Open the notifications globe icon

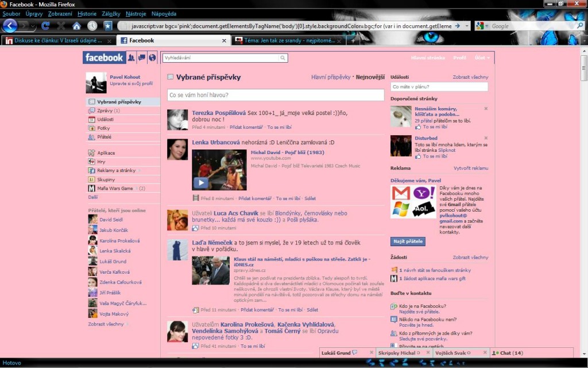(152, 57)
